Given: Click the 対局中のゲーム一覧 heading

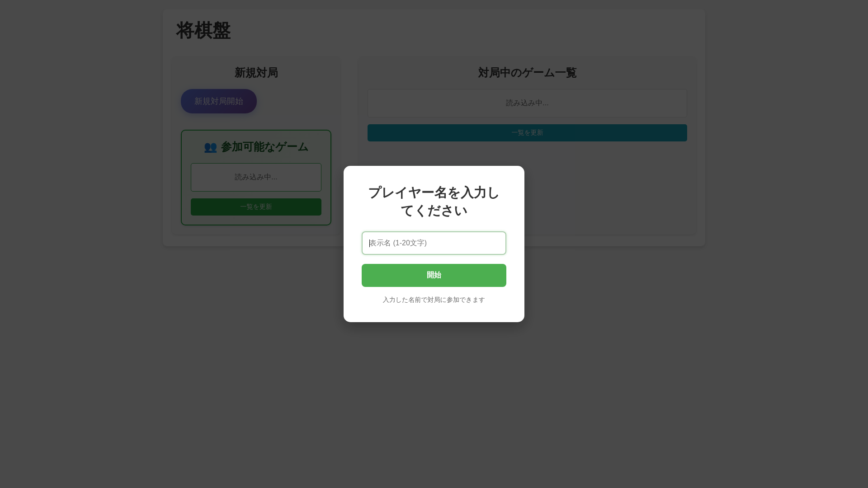Looking at the screenshot, I should coord(527,73).
